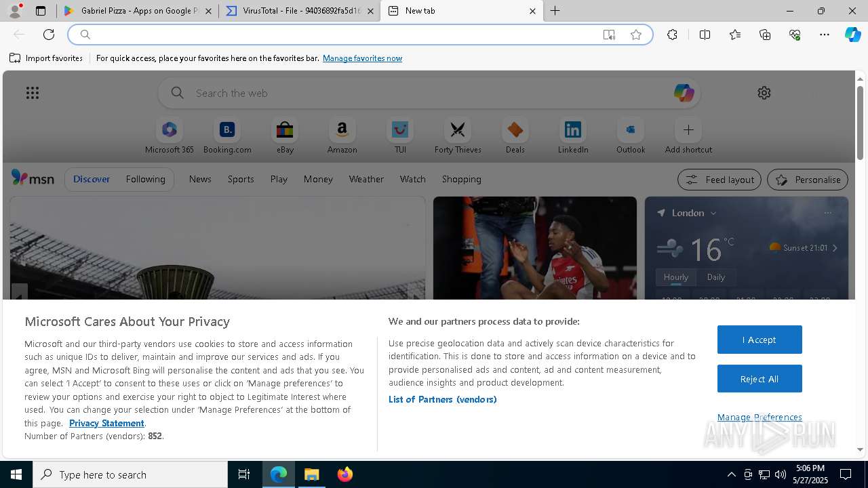Click the browser refresh button
The width and height of the screenshot is (868, 488).
tap(49, 35)
